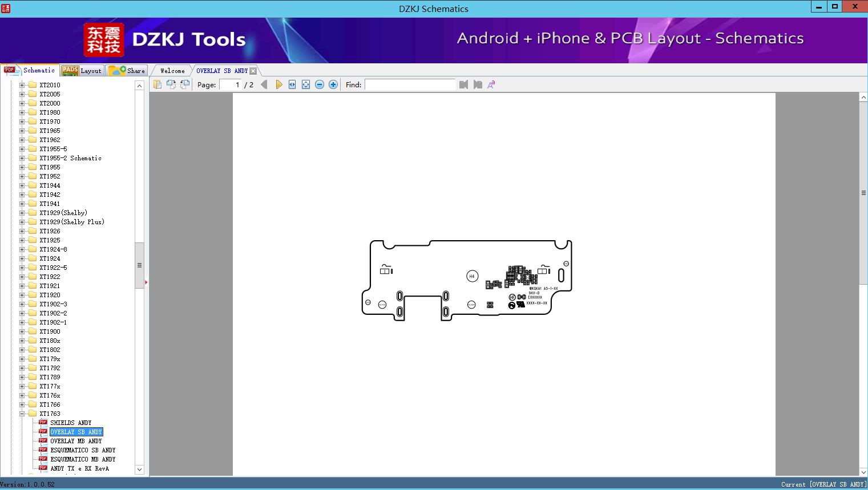The height and width of the screenshot is (490, 868).
Task: Select the fit-whole-page view icon
Action: coord(305,84)
